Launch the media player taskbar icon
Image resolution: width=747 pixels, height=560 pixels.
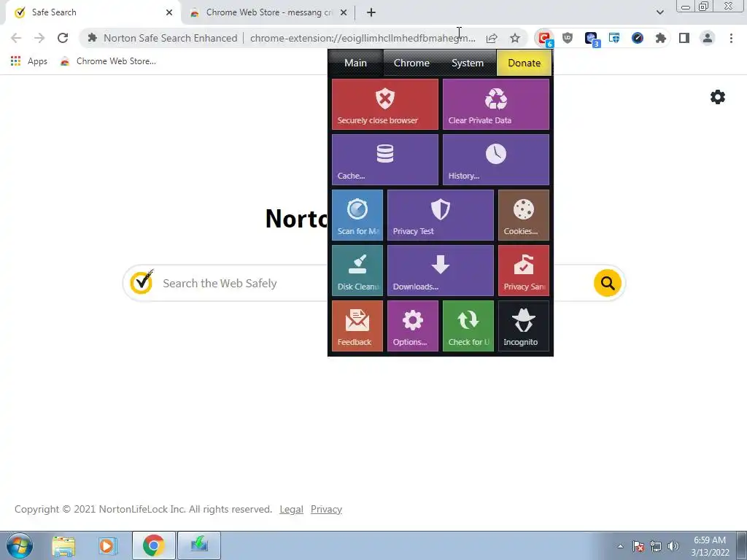pyautogui.click(x=107, y=545)
